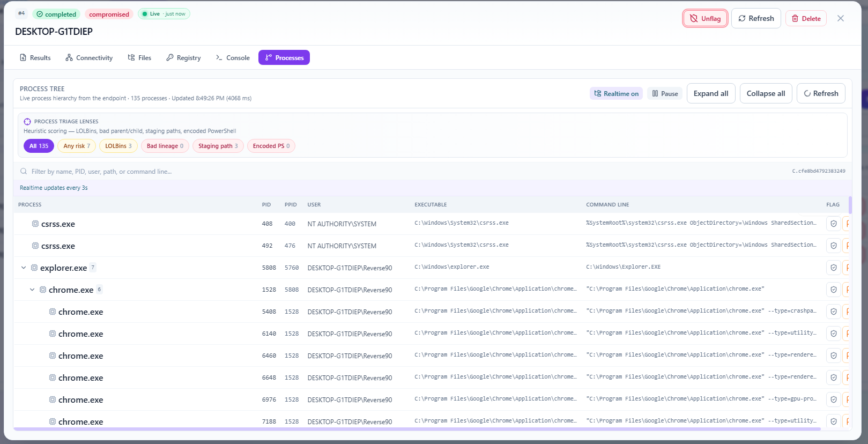
Task: Click the compromised status badge
Action: pos(109,14)
